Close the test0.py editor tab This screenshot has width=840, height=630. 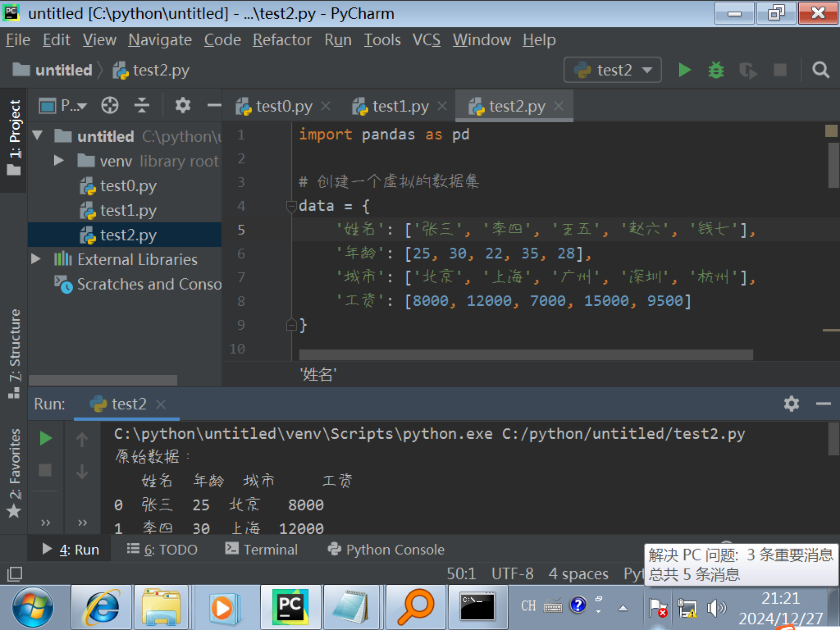pos(326,106)
